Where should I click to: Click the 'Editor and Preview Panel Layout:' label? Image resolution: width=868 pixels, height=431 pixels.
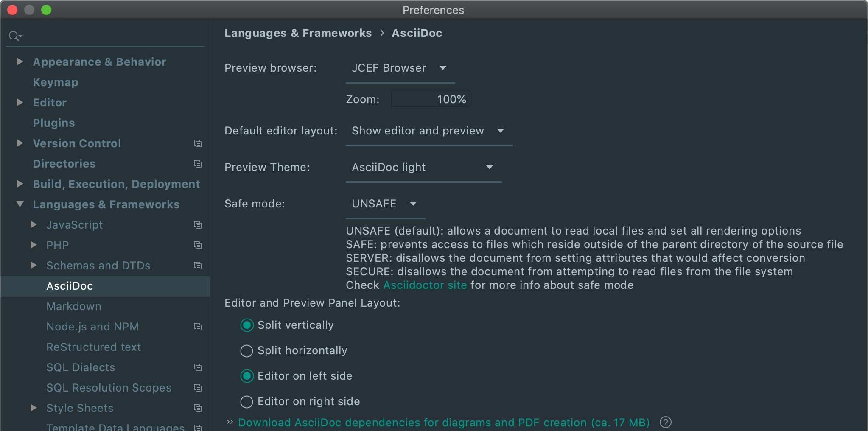(312, 303)
